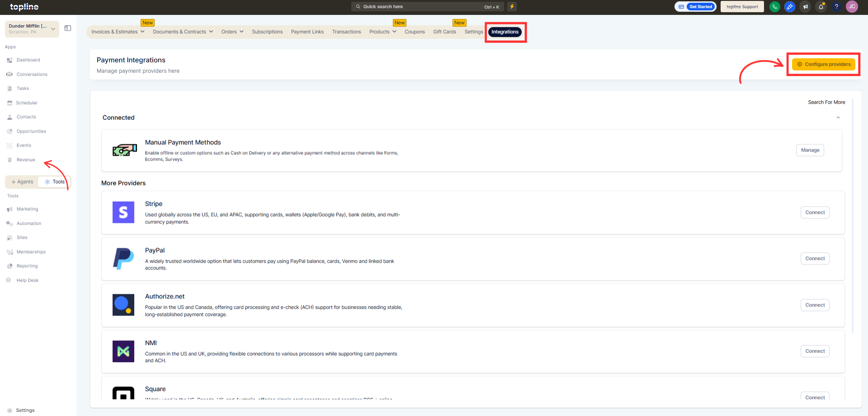Switch the sidebar to Tools
The height and width of the screenshot is (416, 868).
[x=55, y=182]
